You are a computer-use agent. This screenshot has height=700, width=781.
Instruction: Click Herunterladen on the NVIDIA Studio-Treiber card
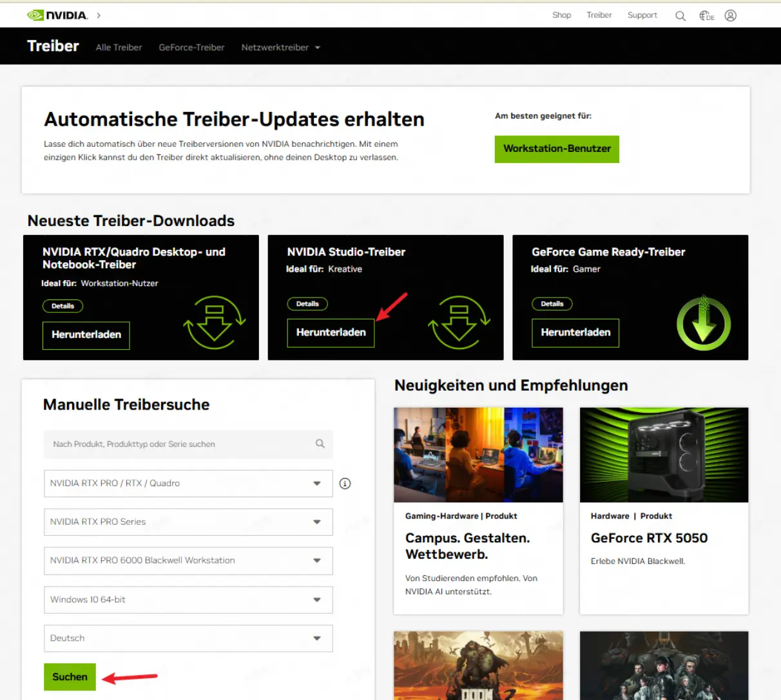coord(331,332)
